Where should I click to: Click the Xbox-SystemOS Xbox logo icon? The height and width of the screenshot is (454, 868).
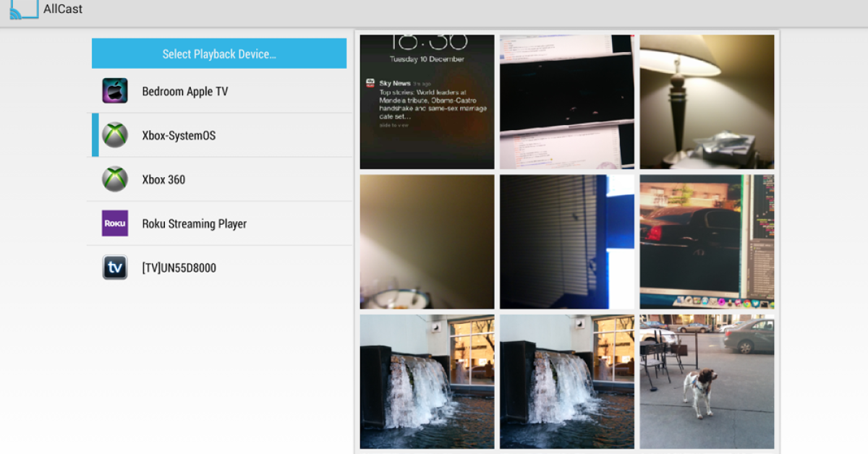(115, 135)
